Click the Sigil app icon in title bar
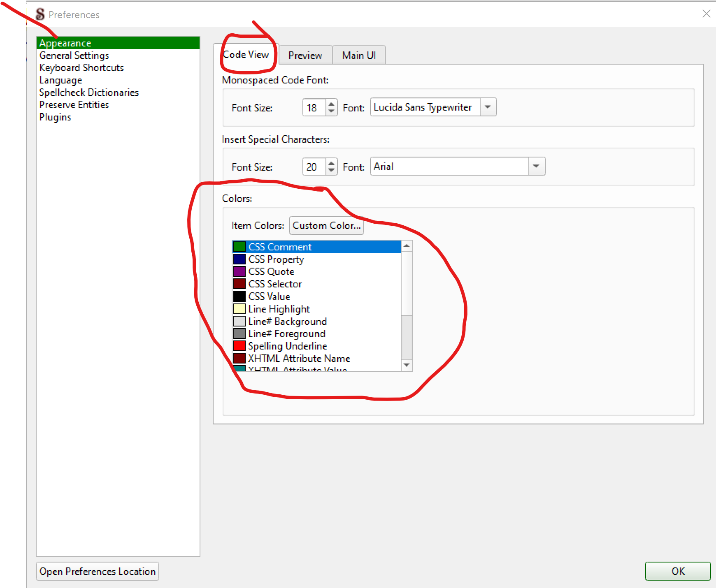 (x=40, y=14)
